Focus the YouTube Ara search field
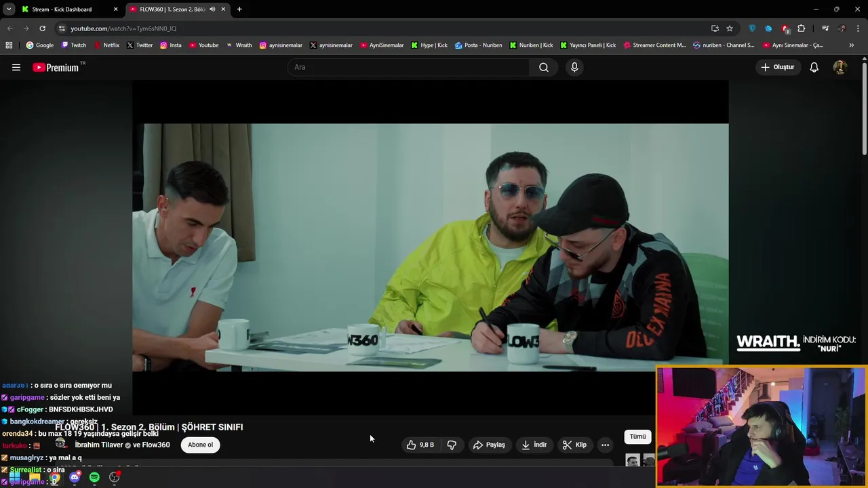The width and height of the screenshot is (868, 488). (409, 67)
